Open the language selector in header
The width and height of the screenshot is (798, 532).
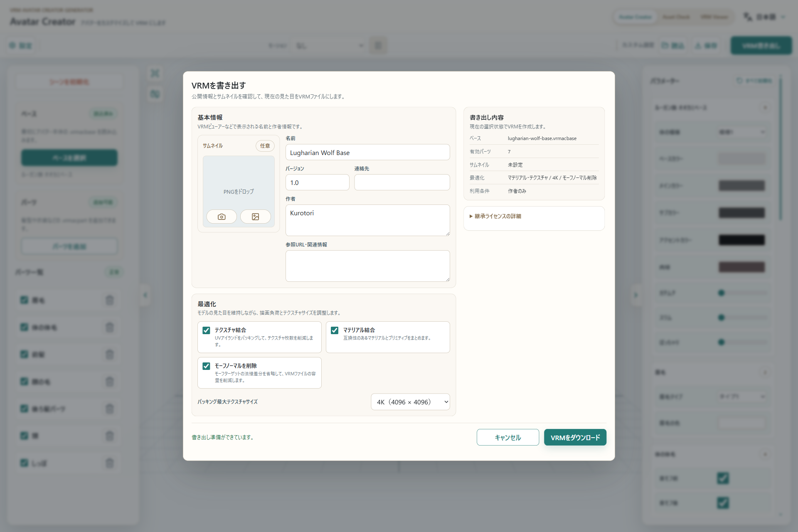[x=766, y=17]
